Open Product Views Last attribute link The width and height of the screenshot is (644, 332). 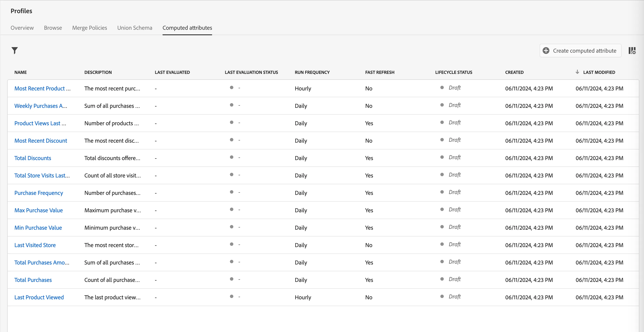click(40, 123)
